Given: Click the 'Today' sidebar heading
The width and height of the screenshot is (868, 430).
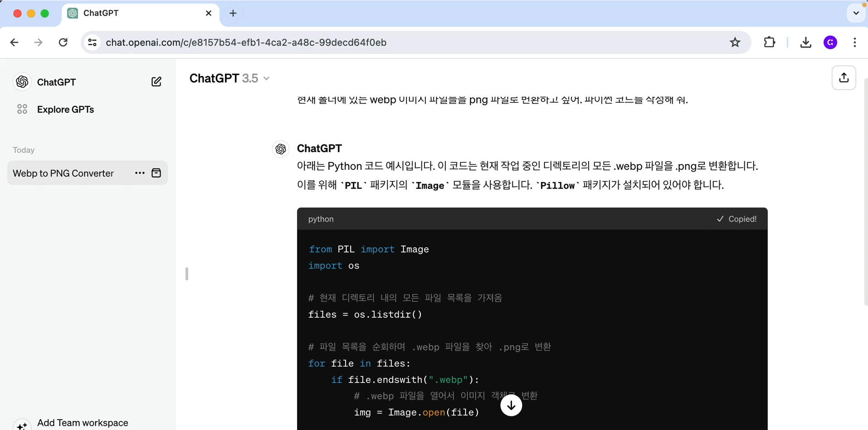Looking at the screenshot, I should (24, 150).
